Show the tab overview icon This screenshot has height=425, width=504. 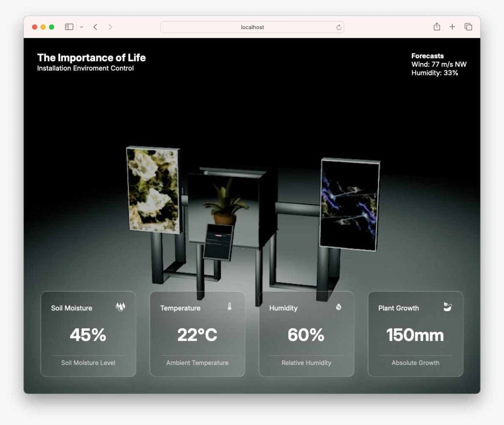tap(468, 27)
